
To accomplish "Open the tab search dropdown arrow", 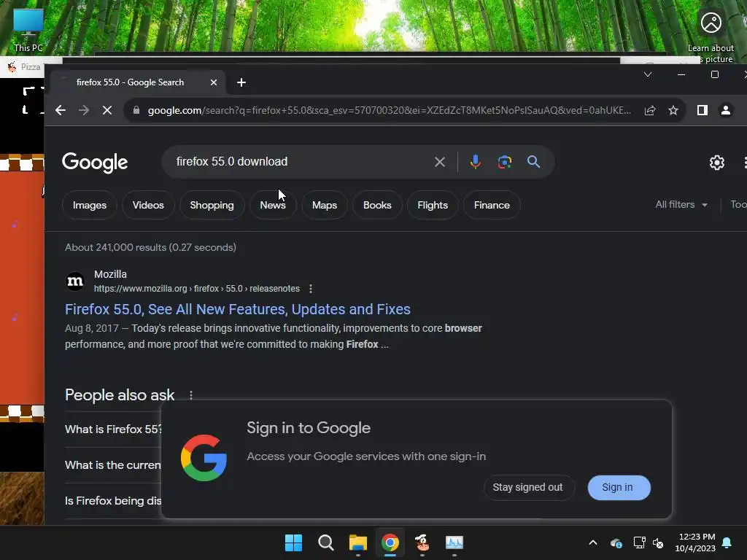I will (648, 75).
